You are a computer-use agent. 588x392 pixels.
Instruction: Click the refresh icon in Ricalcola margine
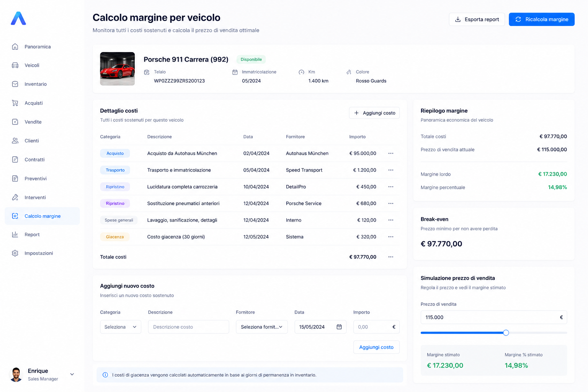[518, 20]
